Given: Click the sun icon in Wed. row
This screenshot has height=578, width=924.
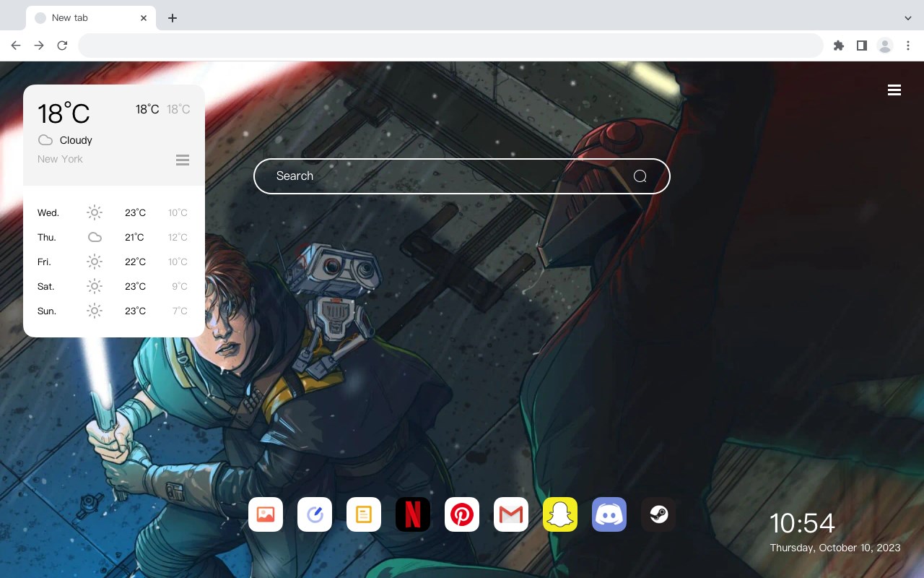Looking at the screenshot, I should [95, 212].
